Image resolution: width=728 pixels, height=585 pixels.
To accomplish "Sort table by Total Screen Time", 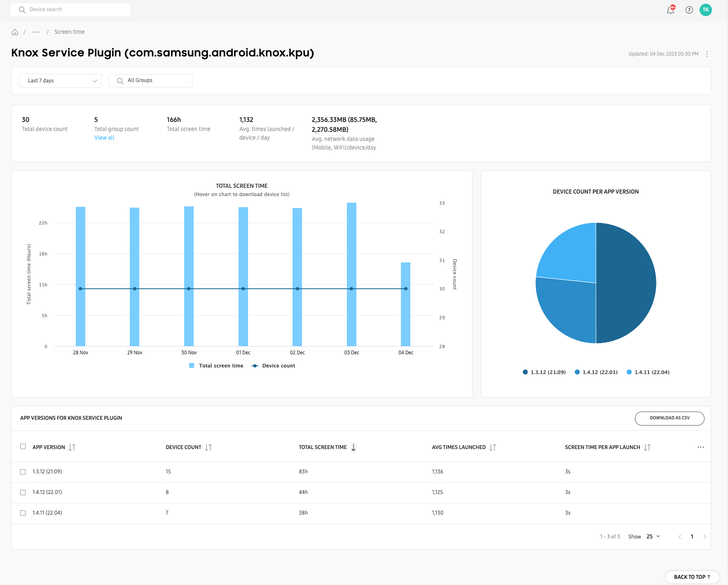I will [353, 447].
